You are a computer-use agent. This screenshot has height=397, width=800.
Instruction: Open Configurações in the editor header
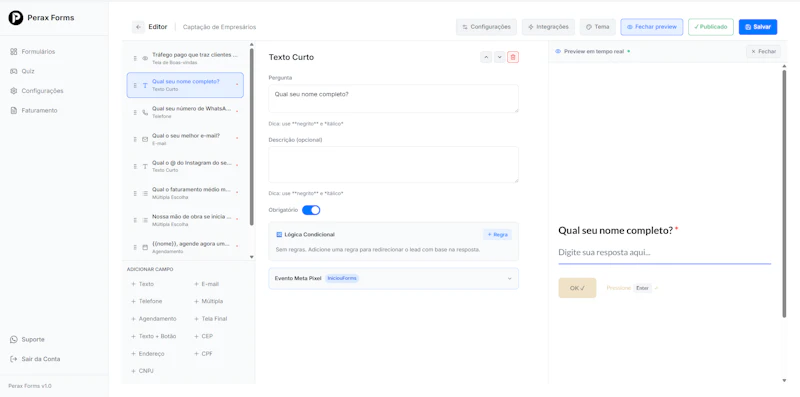(486, 27)
